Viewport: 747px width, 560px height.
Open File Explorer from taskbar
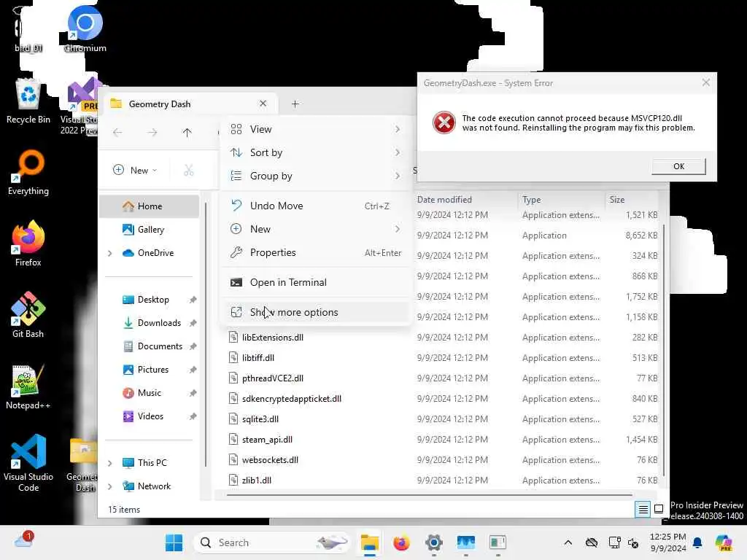pos(370,542)
